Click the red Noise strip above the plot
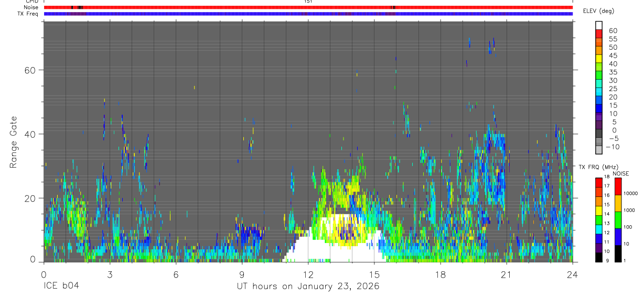 coord(308,7)
